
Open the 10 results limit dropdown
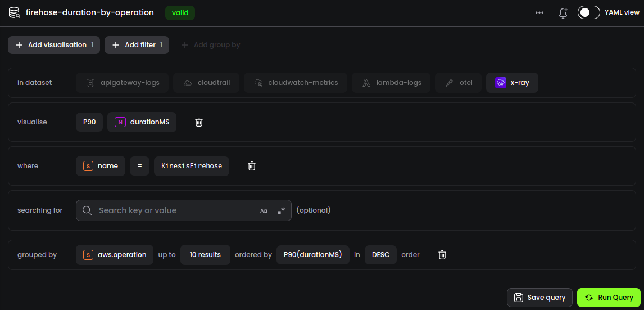point(205,255)
